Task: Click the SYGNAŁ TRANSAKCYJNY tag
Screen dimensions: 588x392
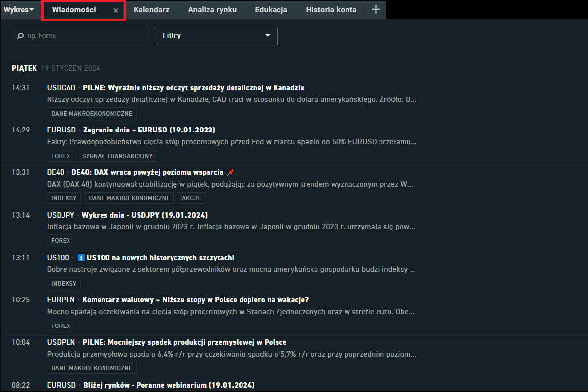Action: point(117,156)
